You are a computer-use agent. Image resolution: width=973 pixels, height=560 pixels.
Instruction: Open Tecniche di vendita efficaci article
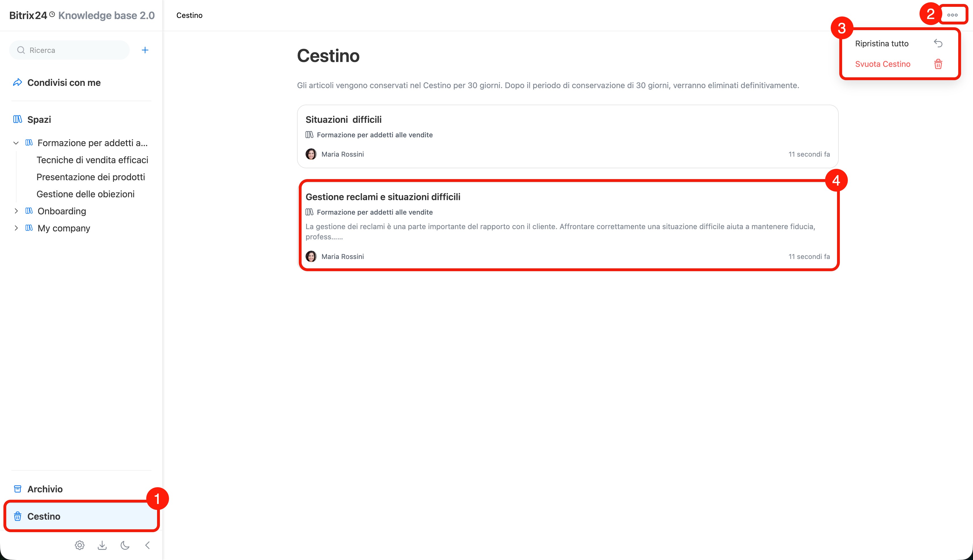(x=92, y=160)
